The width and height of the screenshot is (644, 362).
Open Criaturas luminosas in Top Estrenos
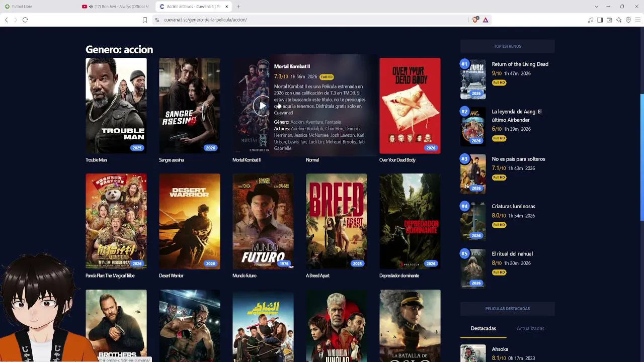514,207
